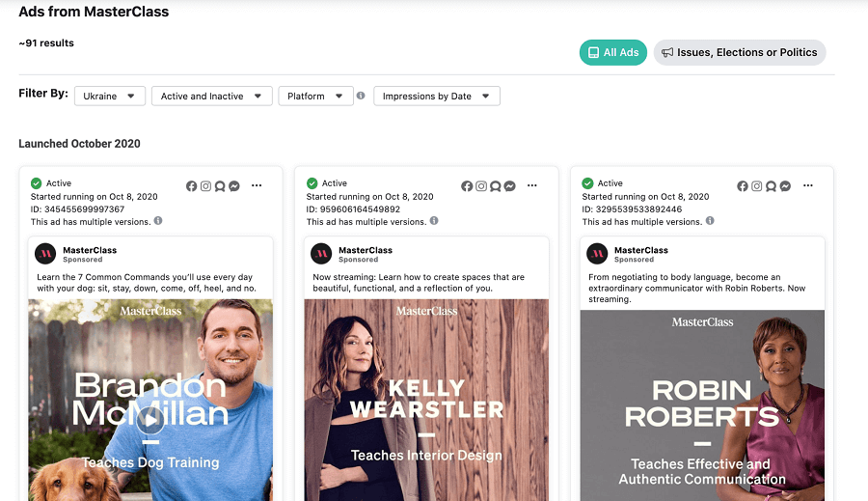This screenshot has width=868, height=501.
Task: Click Facebook platform icon on Brandon McMillan ad
Action: click(192, 186)
